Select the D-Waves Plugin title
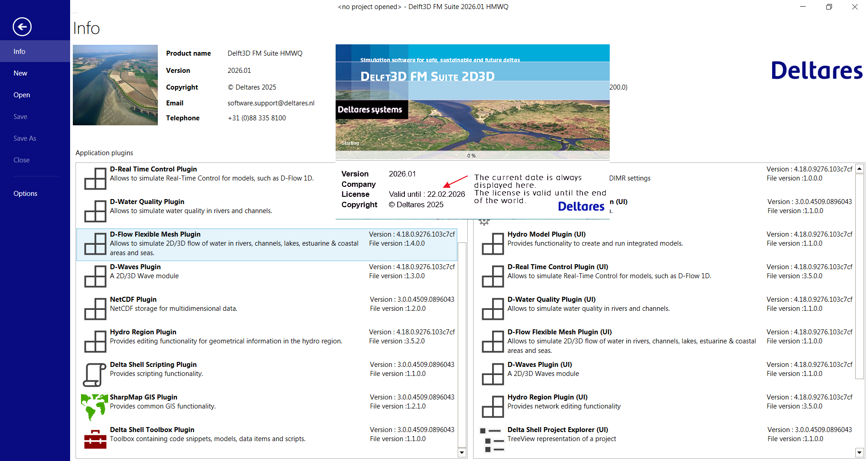 [x=135, y=267]
